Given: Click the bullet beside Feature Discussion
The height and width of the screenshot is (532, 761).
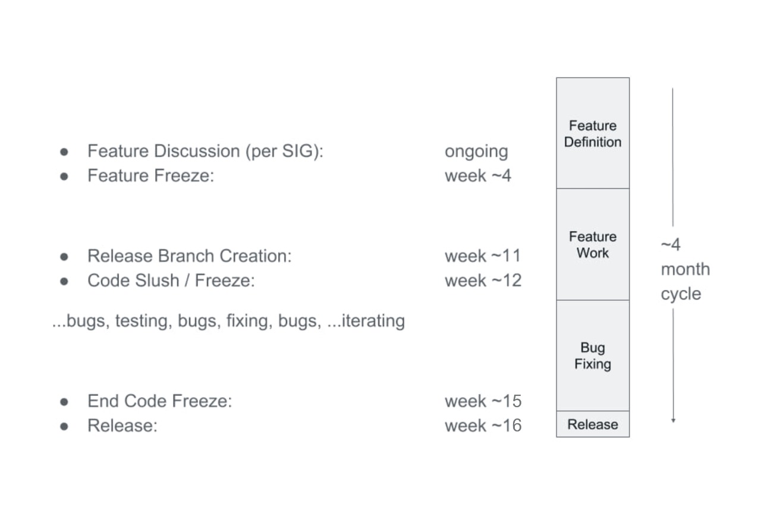Looking at the screenshot, I should point(64,152).
